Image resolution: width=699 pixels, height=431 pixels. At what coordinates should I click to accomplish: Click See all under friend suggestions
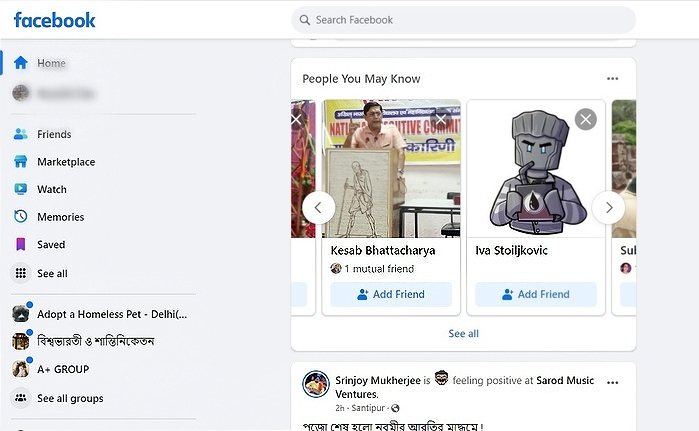coord(463,333)
